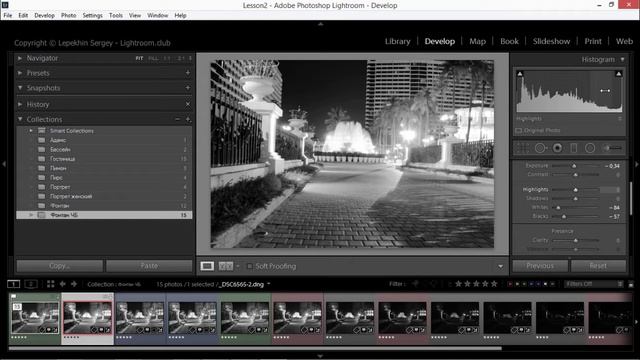Open the Print module

tap(593, 41)
